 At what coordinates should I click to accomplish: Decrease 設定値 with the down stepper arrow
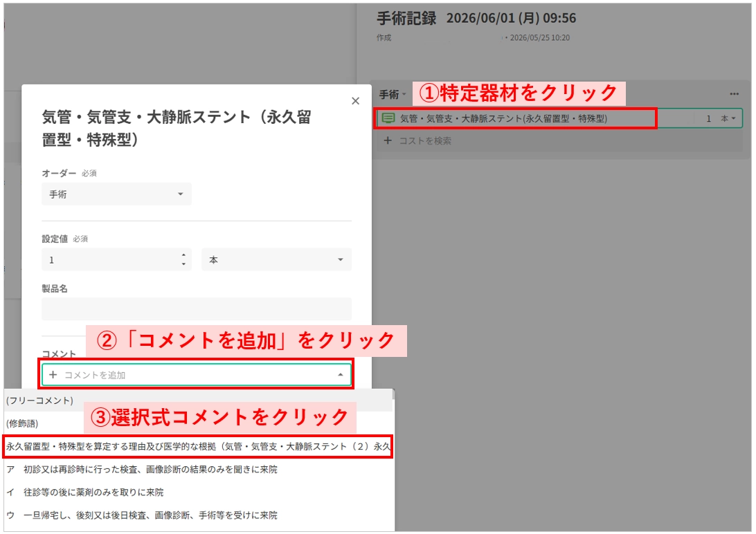pos(183,264)
